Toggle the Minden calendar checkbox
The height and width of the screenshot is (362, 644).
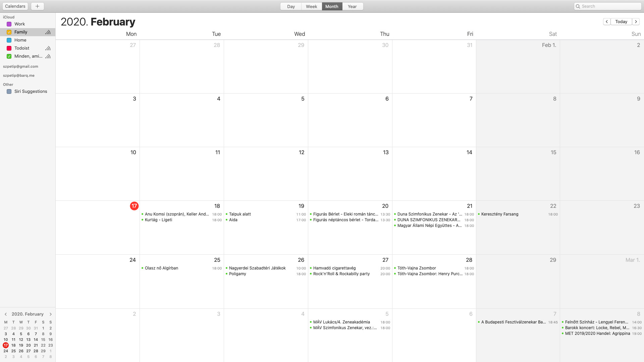(x=9, y=56)
